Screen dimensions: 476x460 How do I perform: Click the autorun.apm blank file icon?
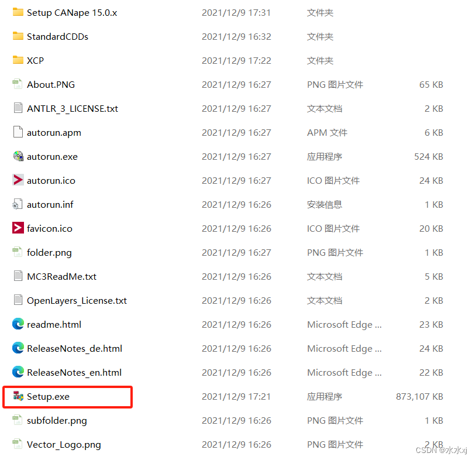coord(18,132)
